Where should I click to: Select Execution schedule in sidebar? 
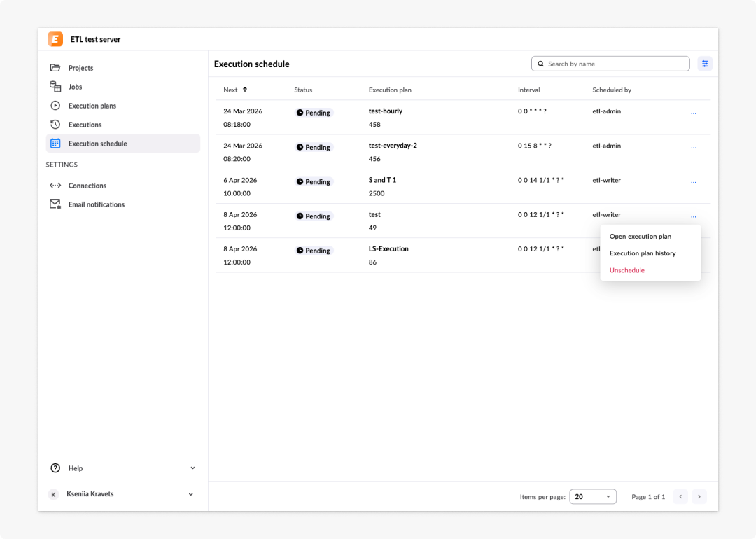click(123, 143)
